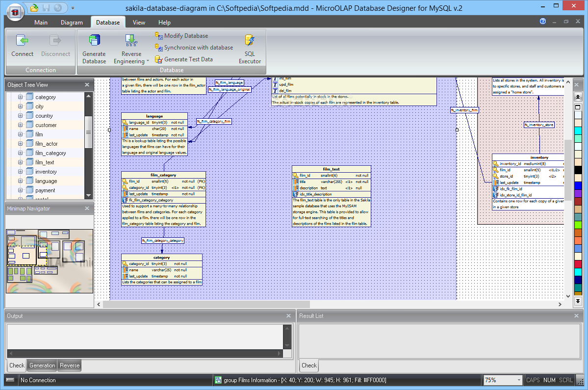
Task: Click the payment table icon in tree
Action: (29, 190)
